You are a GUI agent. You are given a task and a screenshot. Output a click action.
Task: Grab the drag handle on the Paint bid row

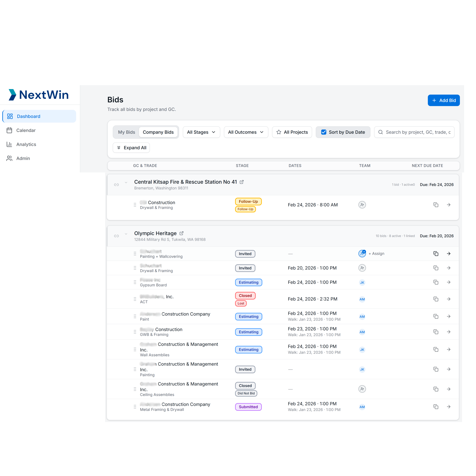[x=135, y=316]
